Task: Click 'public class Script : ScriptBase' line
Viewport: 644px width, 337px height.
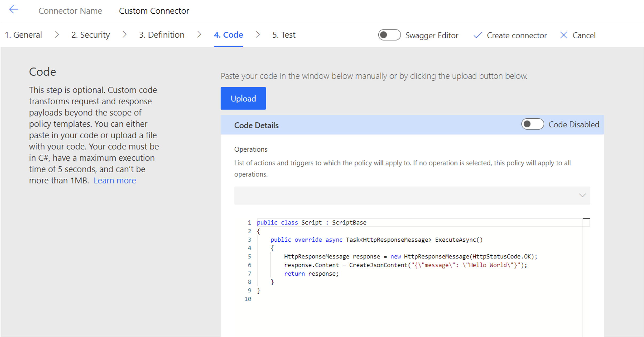Action: click(x=312, y=223)
